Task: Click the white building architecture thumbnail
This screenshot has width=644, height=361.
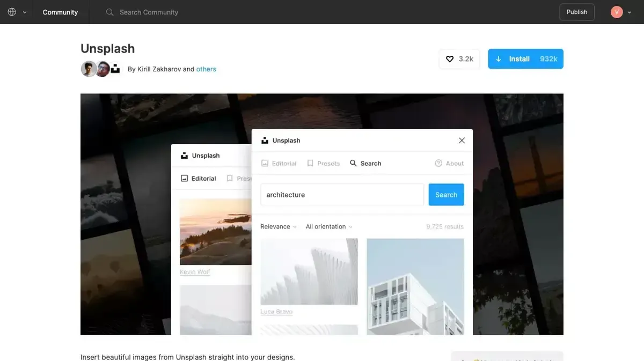Action: coord(415,286)
